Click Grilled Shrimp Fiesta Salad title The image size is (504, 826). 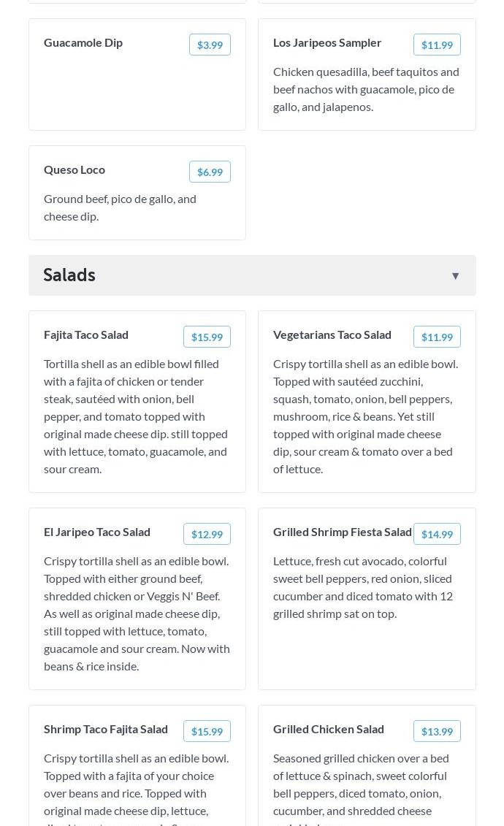tap(342, 532)
